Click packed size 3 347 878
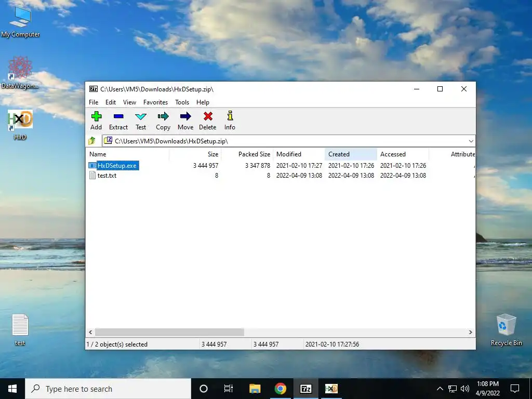Viewport: 532px width, 399px height. click(x=258, y=166)
